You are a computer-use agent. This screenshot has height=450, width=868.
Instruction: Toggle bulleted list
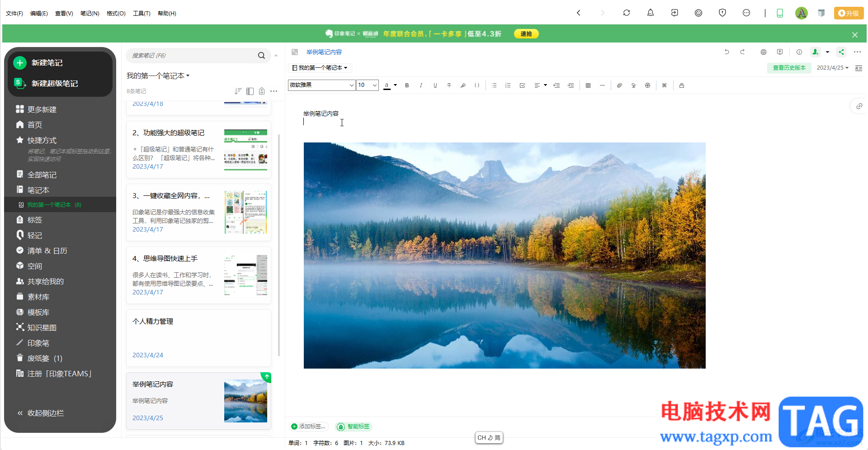point(494,85)
